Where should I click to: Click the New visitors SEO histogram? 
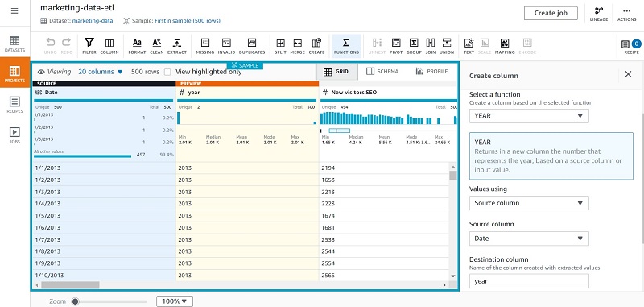tap(388, 118)
